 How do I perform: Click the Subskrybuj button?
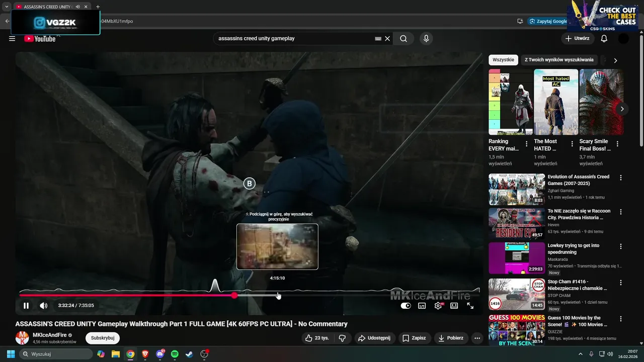point(103,338)
